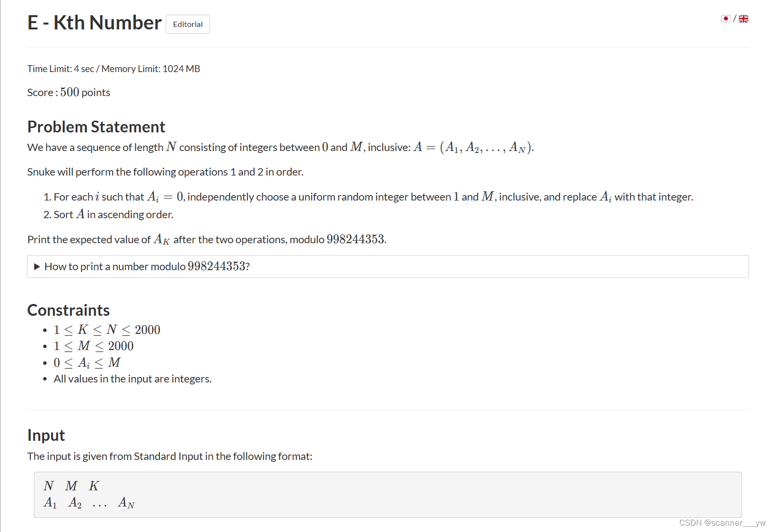Click the Time Limit information line

pyautogui.click(x=113, y=69)
